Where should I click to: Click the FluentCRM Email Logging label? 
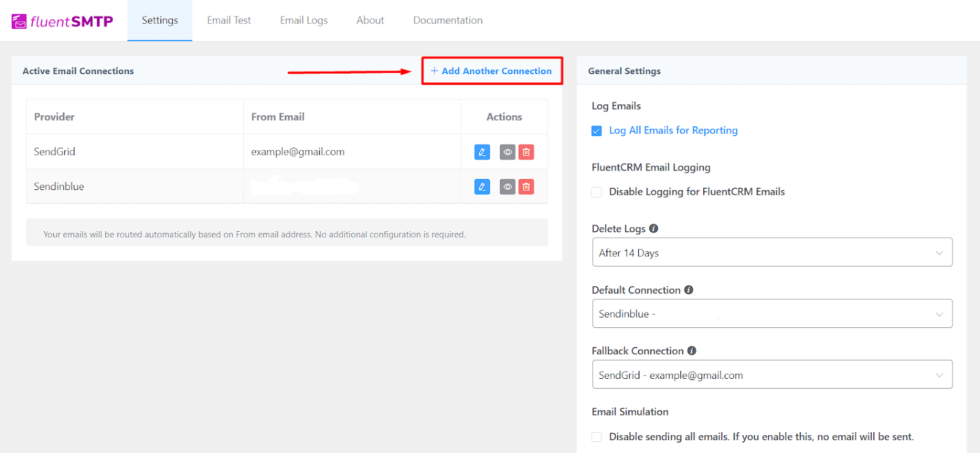pyautogui.click(x=651, y=167)
